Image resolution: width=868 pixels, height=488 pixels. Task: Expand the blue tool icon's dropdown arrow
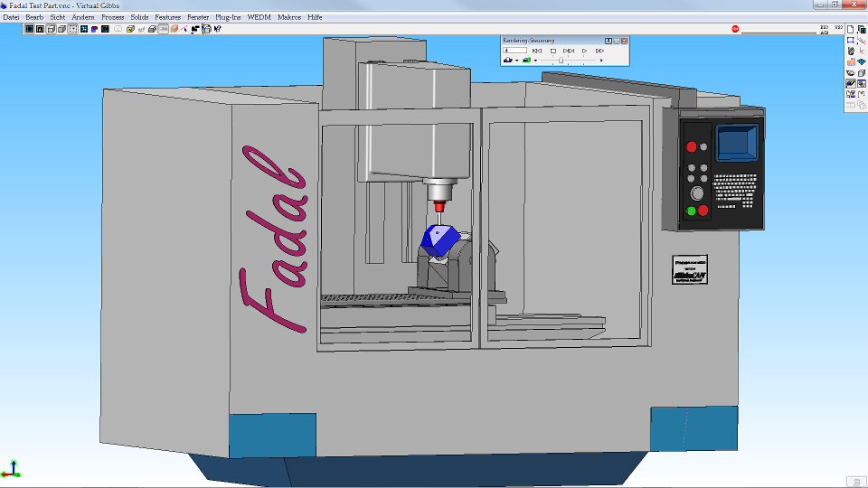517,61
